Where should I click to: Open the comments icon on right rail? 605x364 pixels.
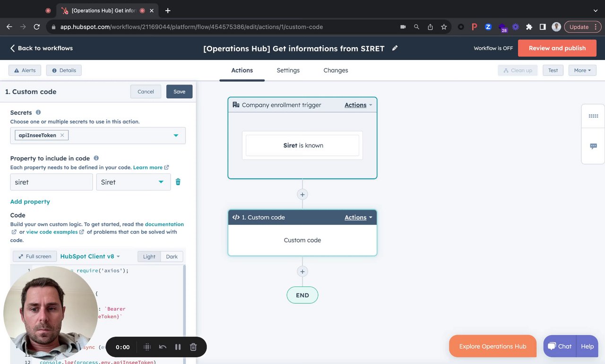[593, 146]
